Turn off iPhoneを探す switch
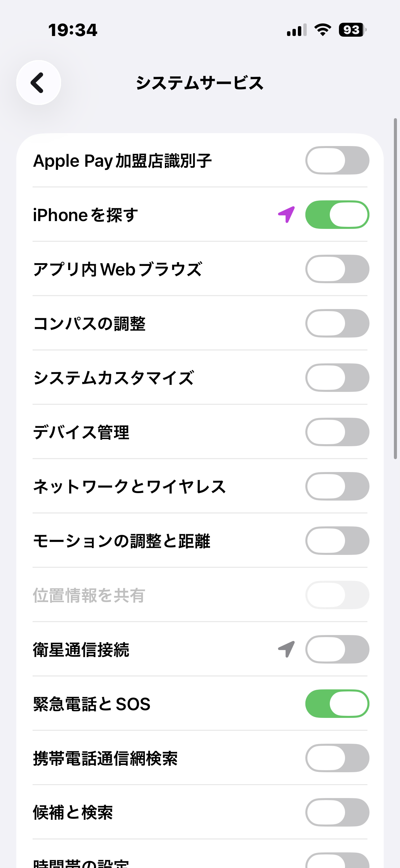The width and height of the screenshot is (400, 868). coord(337,215)
